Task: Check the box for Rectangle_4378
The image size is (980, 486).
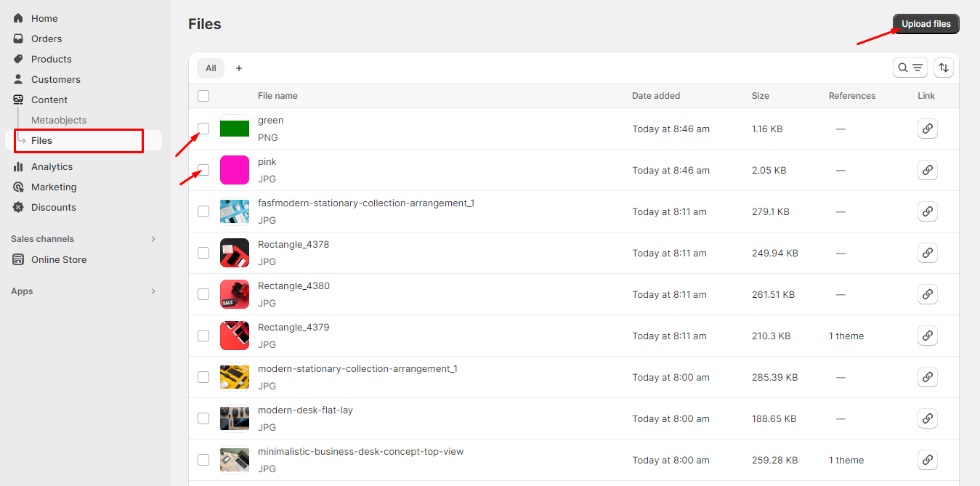Action: 203,253
